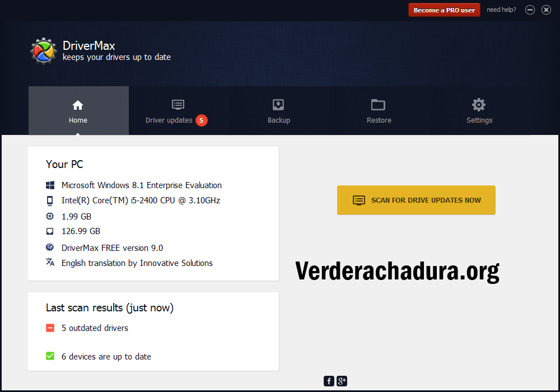Click DriverMax FREE version 9.0 text
The image size is (560, 392).
click(x=112, y=248)
